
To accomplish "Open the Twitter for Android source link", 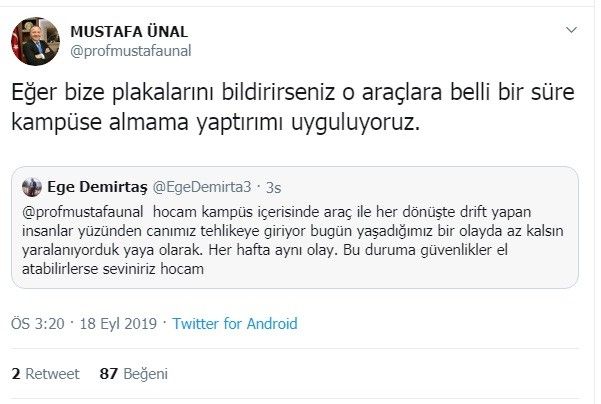I will 234,324.
